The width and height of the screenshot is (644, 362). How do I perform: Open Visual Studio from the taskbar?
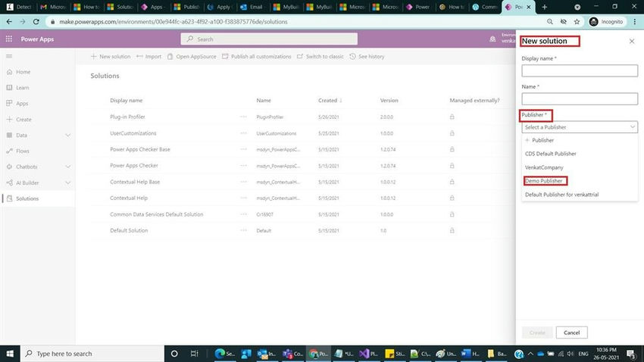coord(368,354)
